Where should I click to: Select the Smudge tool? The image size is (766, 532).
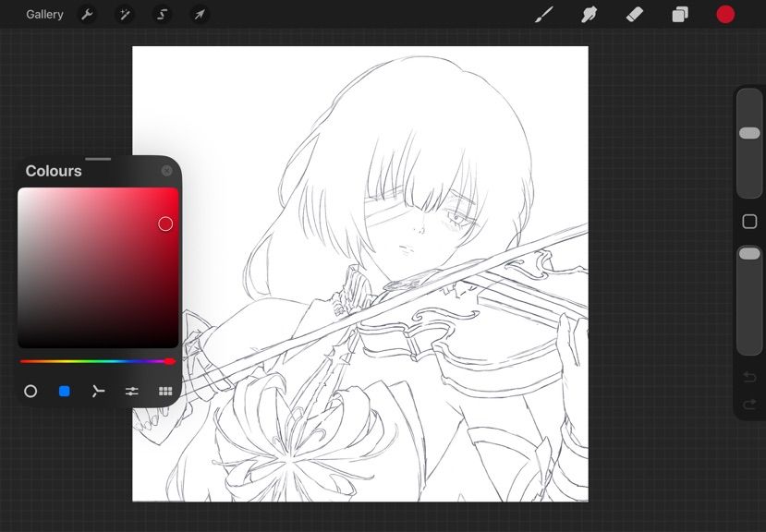point(590,15)
